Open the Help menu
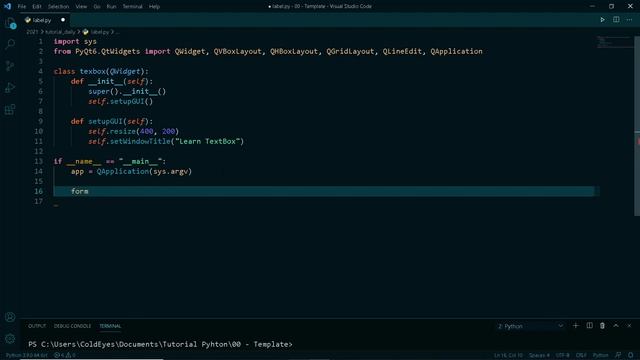 [154, 7]
